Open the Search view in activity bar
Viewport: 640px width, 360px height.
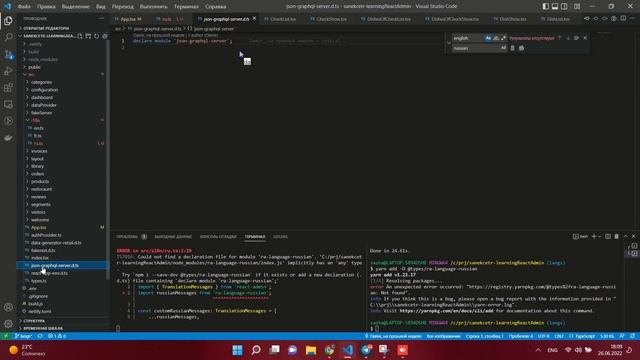[x=8, y=38]
